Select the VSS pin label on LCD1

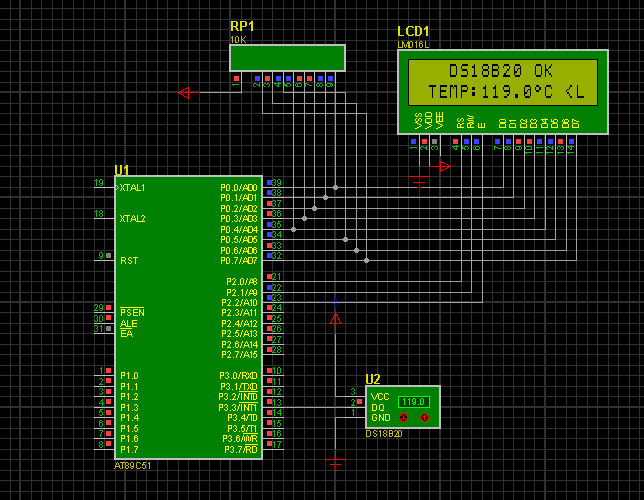coord(419,121)
